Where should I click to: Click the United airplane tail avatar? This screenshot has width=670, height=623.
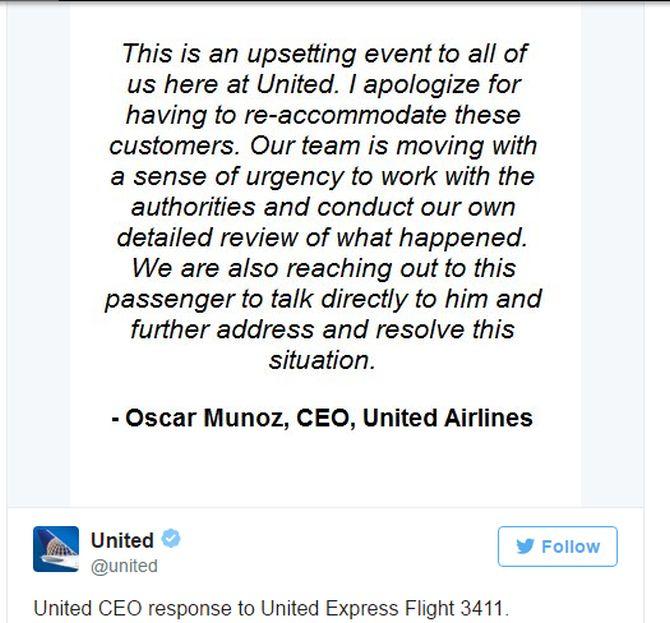(x=56, y=549)
